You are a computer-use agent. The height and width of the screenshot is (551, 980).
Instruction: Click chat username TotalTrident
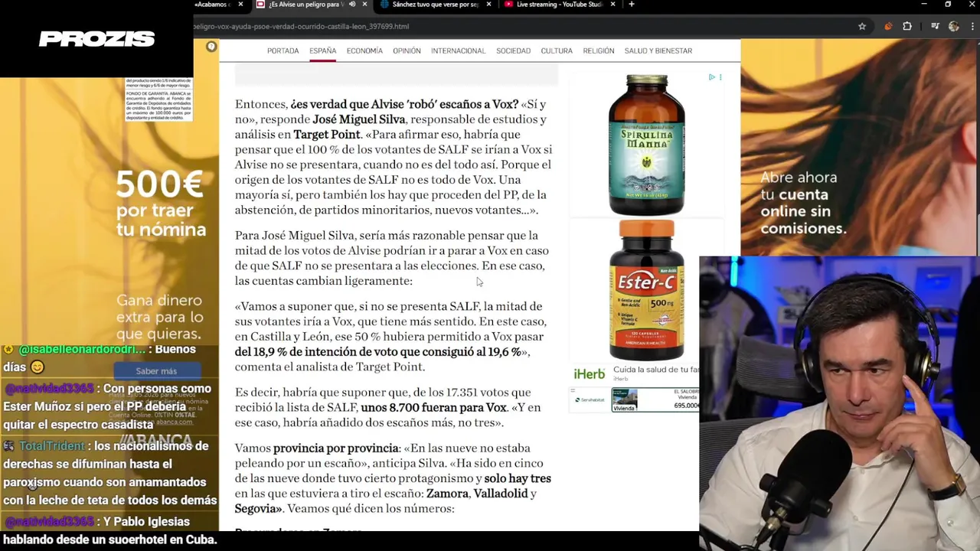pos(52,446)
